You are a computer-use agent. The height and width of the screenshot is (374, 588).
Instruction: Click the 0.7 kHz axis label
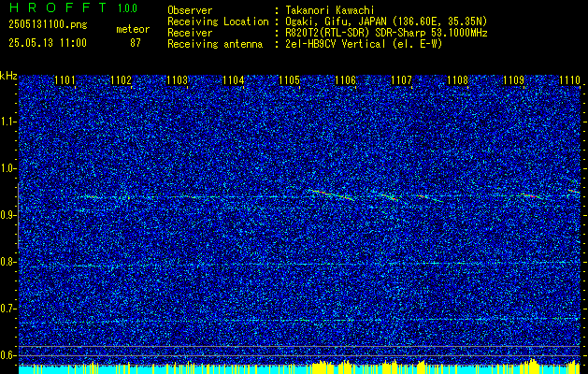tap(8, 309)
